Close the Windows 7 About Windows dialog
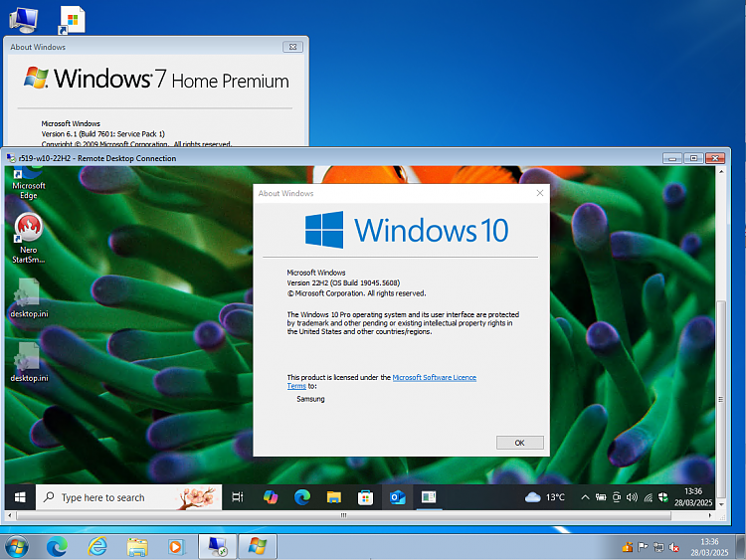Screen dimensions: 746x560 pyautogui.click(x=292, y=47)
